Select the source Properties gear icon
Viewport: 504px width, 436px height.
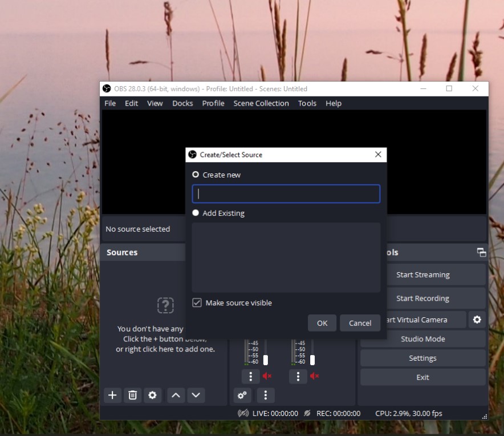(152, 395)
